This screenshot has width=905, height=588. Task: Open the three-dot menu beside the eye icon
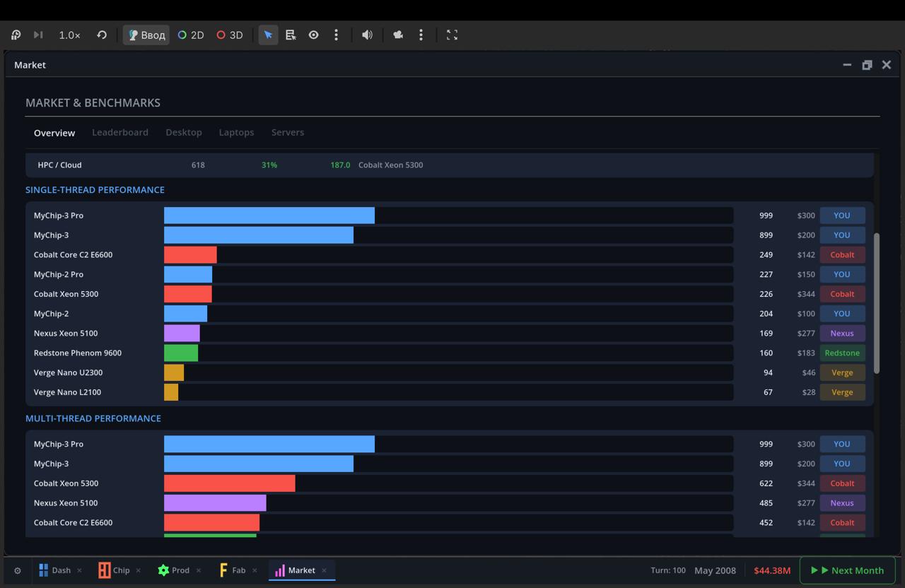(336, 35)
